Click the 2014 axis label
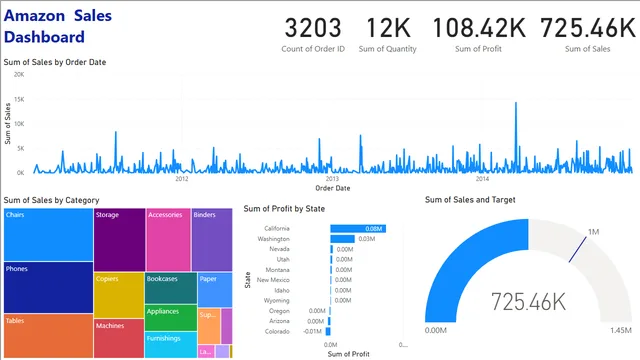The height and width of the screenshot is (360, 640). pyautogui.click(x=482, y=179)
